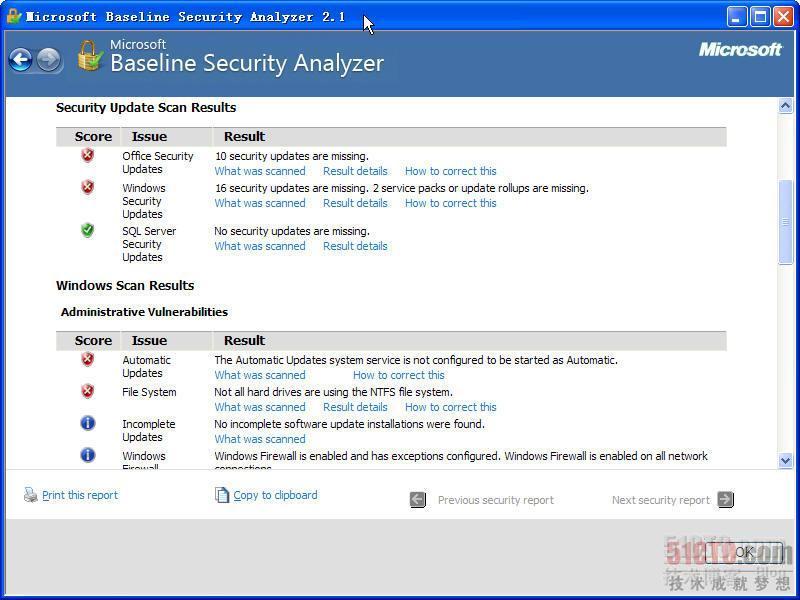
Task: Click the vertical scrollbar thumb
Action: (785, 222)
